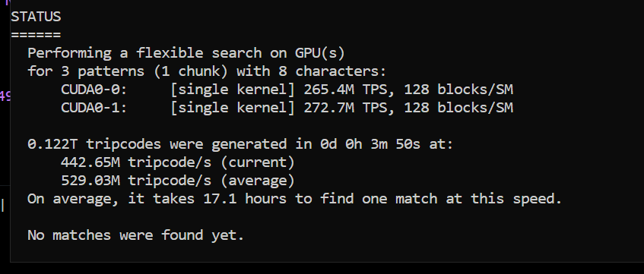The width and height of the screenshot is (644, 274).
Task: Click the '(average)' label text
Action: pyautogui.click(x=258, y=181)
